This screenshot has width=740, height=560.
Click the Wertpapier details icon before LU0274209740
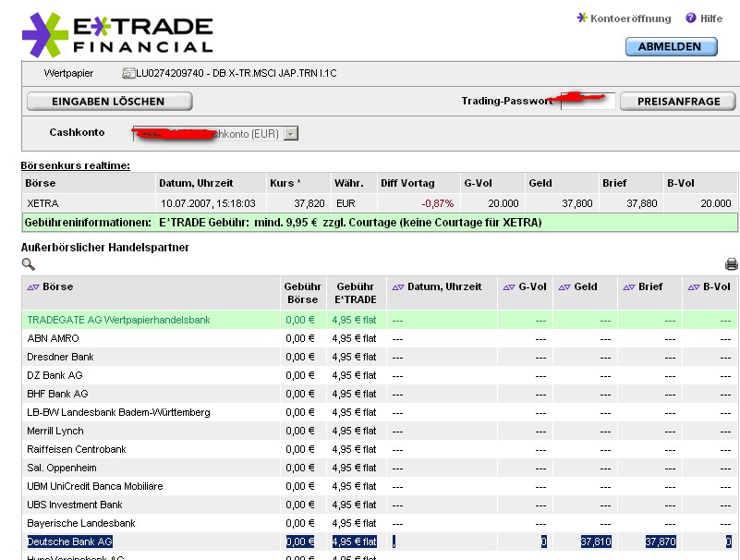point(127,73)
